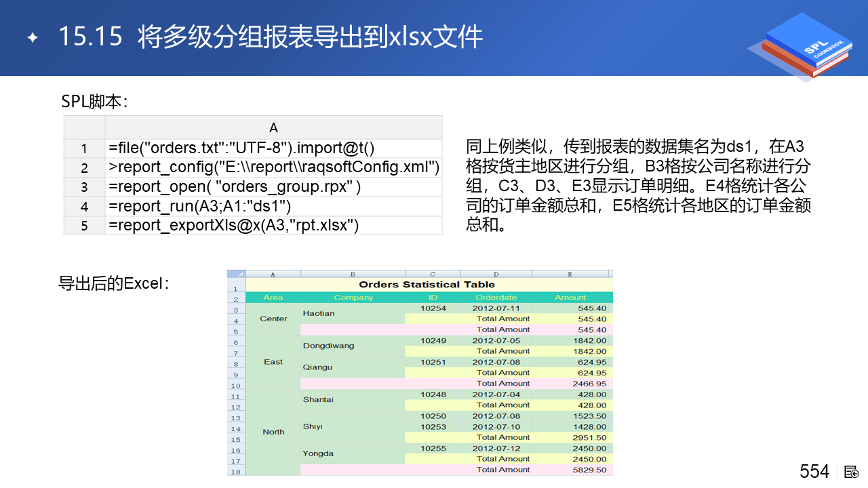Screen dimensions: 868x488
Task: Click the order date 2012-07-12
Action: click(496, 448)
